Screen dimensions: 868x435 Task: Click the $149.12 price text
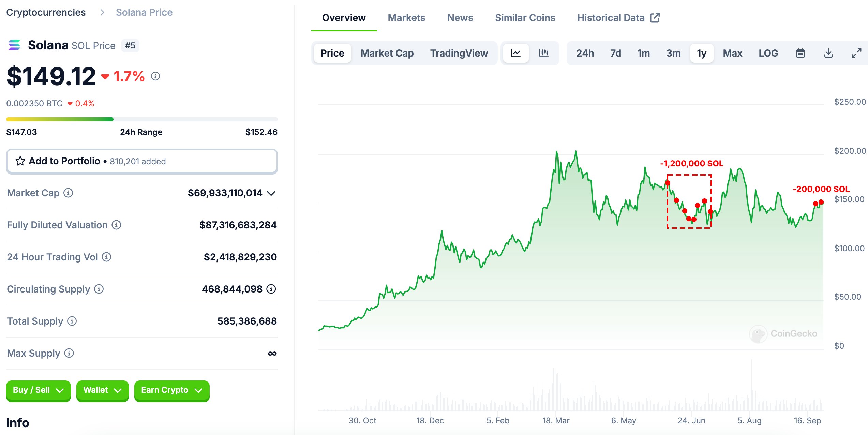51,76
